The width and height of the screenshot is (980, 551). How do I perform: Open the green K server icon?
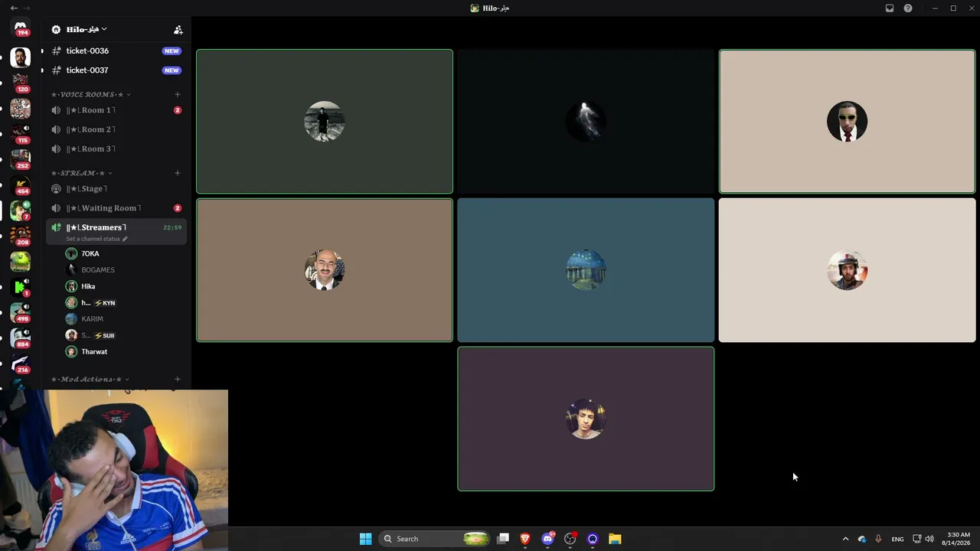[x=21, y=287]
